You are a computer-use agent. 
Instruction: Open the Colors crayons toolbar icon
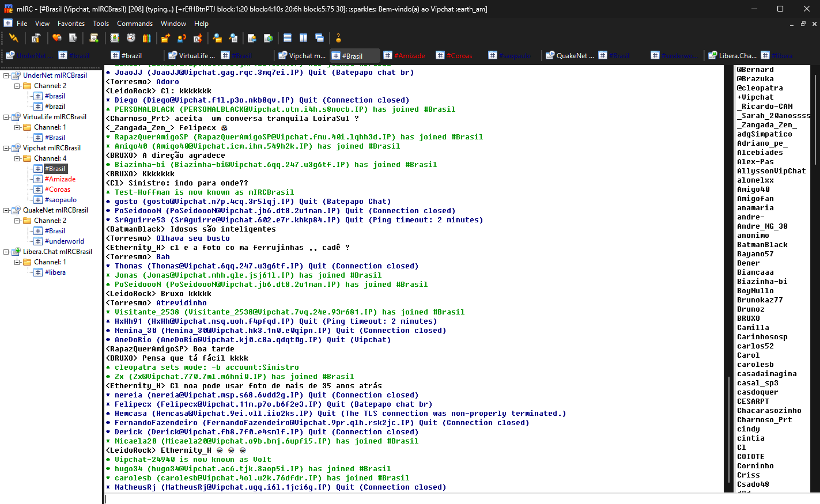[146, 38]
